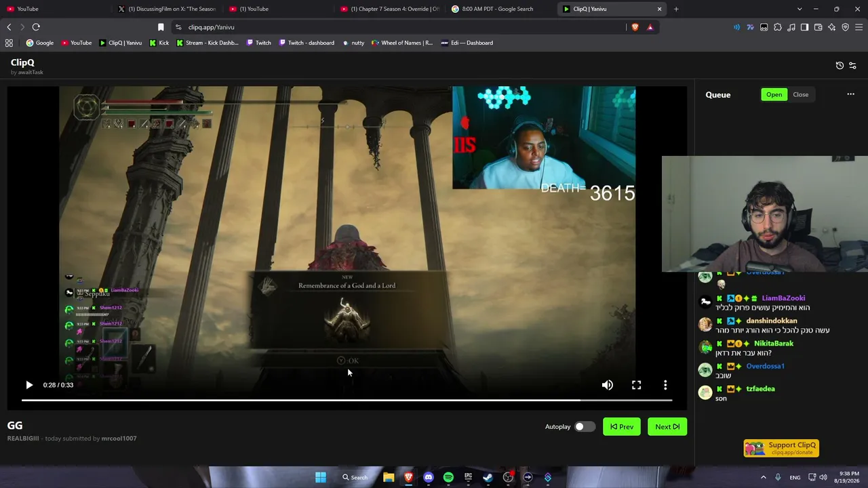Open the bookmarks apps grid icon
This screenshot has width=868, height=488.
point(9,43)
